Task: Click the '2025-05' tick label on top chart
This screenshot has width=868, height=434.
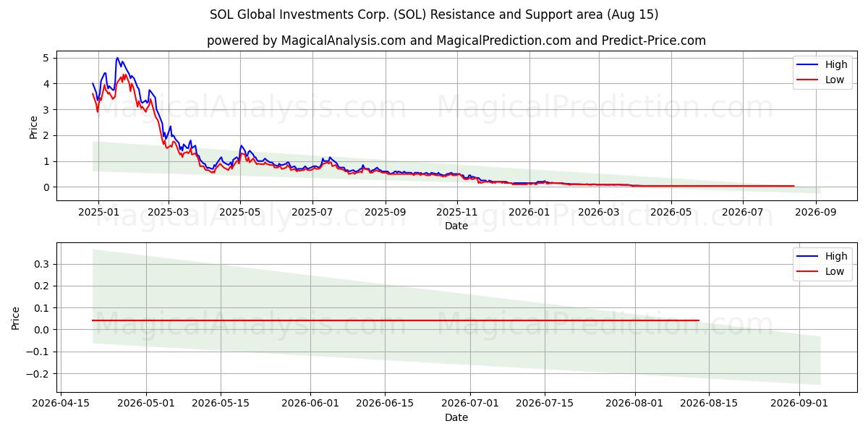Action: 241,212
